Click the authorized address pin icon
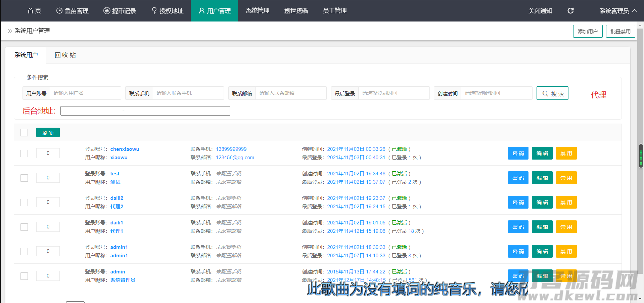Image resolution: width=644 pixels, height=303 pixels. (154, 11)
